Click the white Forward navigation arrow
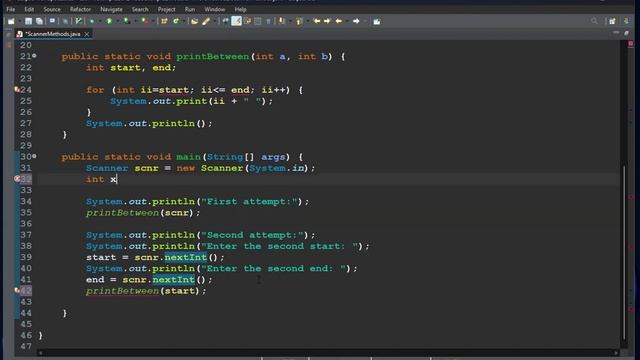Screen dimensions: 640x360 [x=356, y=21]
